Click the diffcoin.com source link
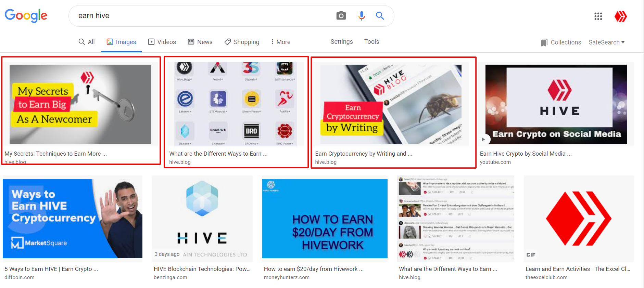The image size is (644, 288). (19, 277)
